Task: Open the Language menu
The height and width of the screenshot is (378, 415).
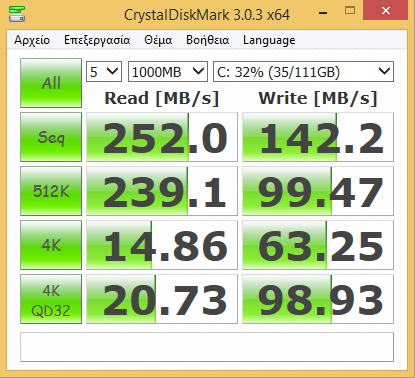Action: [x=269, y=40]
